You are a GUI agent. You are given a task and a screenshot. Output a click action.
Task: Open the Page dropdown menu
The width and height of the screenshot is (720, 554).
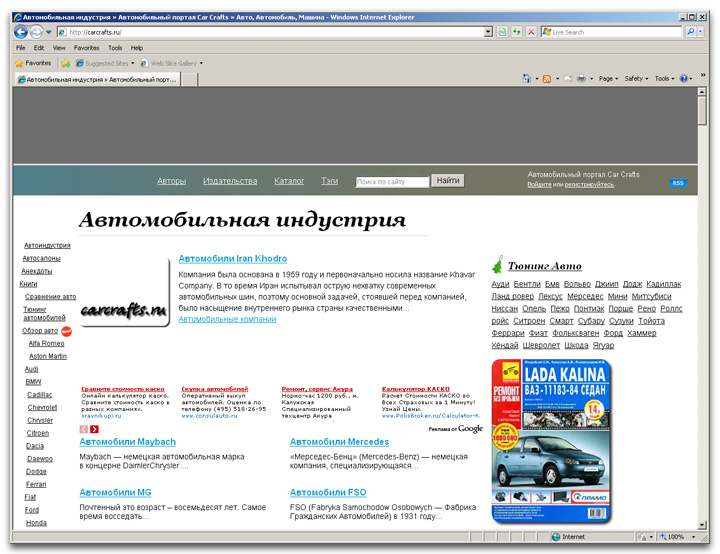pyautogui.click(x=609, y=78)
